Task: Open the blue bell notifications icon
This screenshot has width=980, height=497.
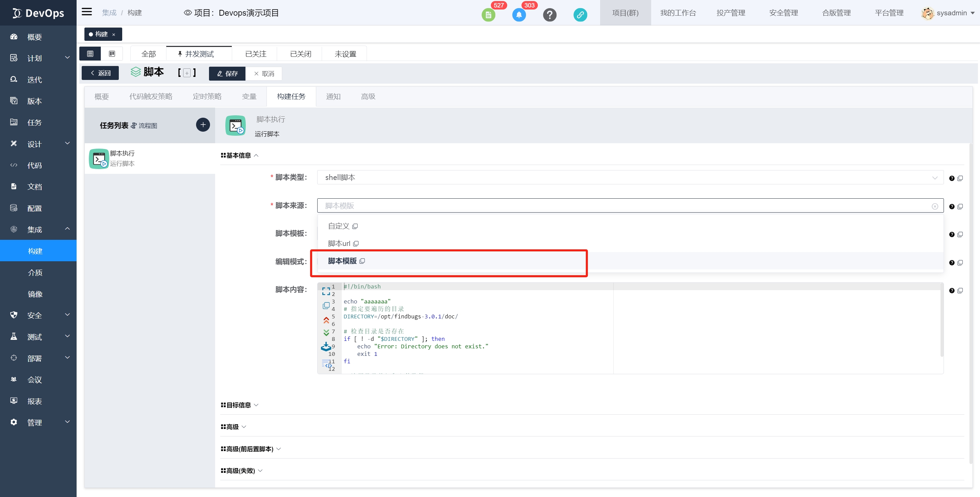Action: (x=519, y=15)
